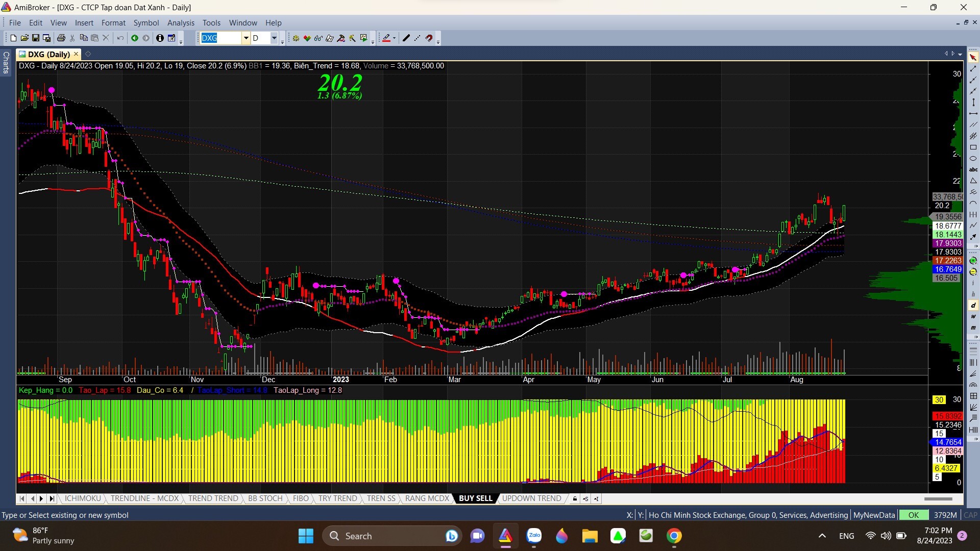Select the rectangle drawing tool
The image size is (980, 551).
[973, 147]
